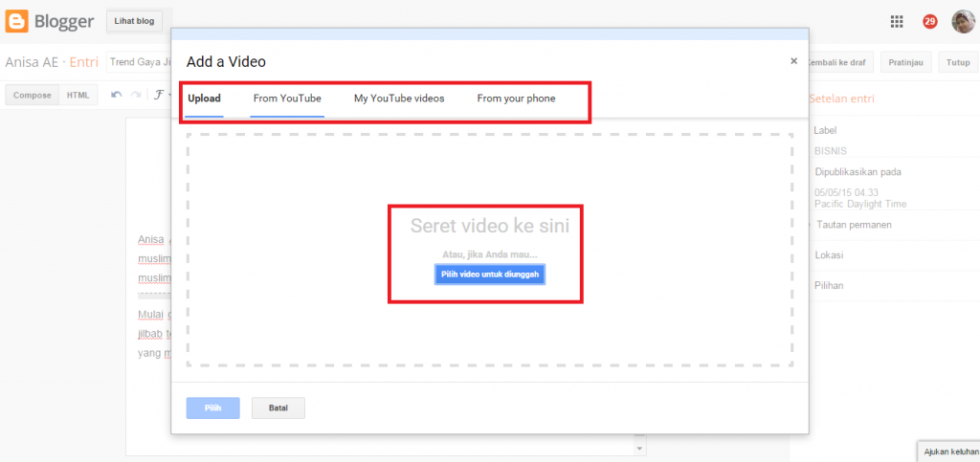Click the post title input field
980x462 pixels.
pos(139,62)
